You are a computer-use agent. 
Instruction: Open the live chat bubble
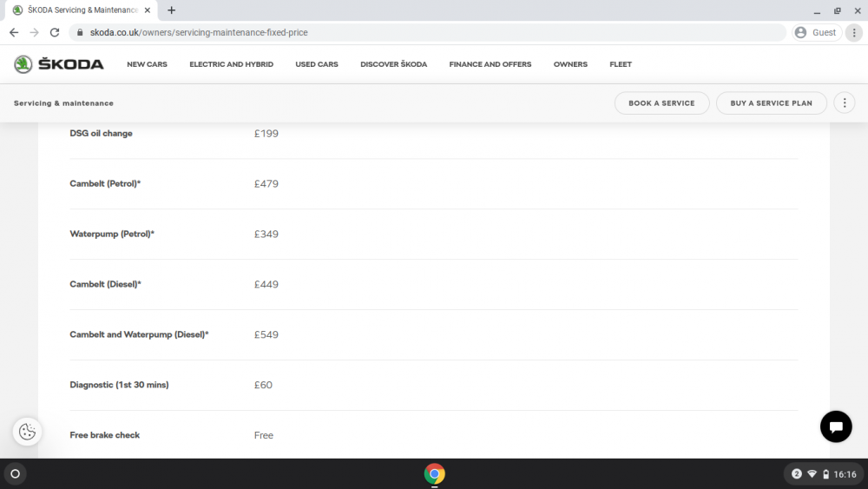[x=836, y=426]
